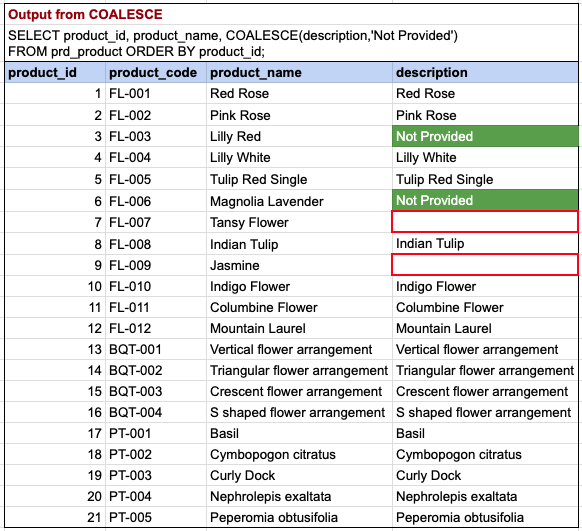Select the description column header
The image size is (582, 531).
[485, 73]
